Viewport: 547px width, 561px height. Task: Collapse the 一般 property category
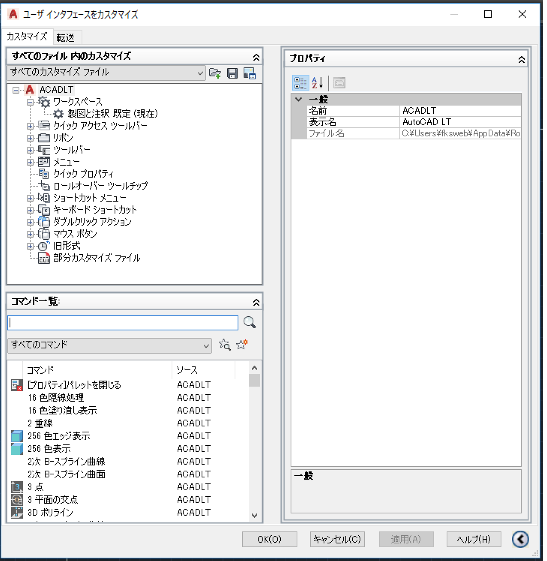click(299, 99)
